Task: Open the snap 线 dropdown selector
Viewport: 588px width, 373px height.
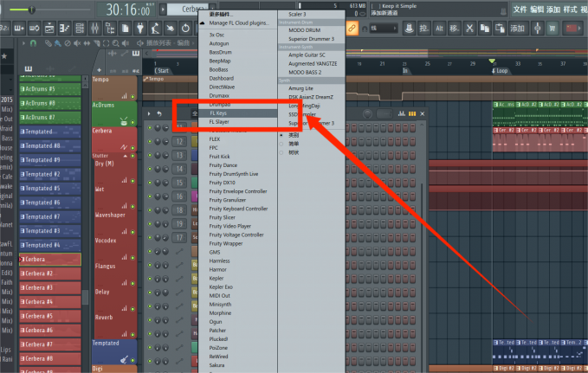Action: 384,28
